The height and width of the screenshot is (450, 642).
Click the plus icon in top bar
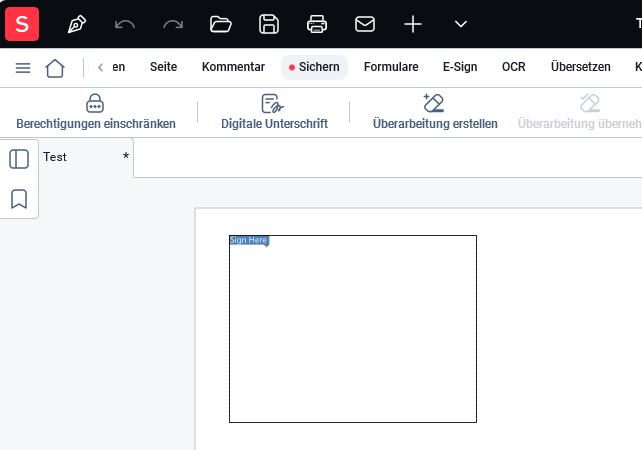tap(413, 24)
